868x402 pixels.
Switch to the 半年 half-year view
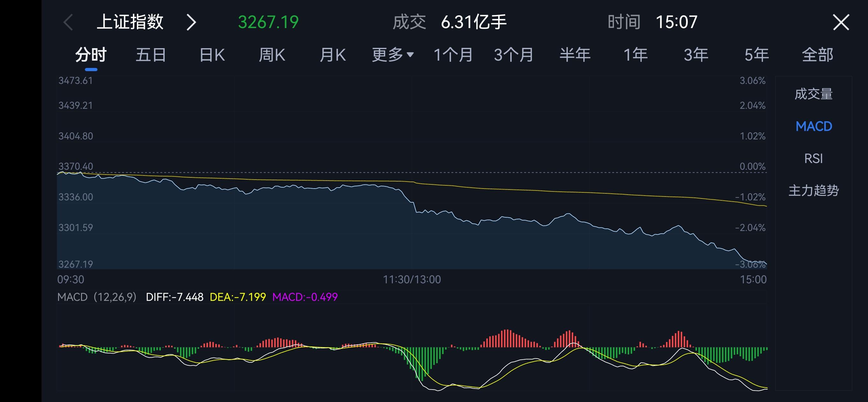click(x=575, y=55)
